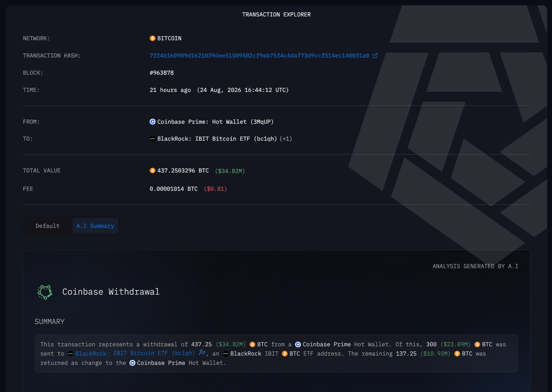Click the 'TO:' label

pos(28,139)
